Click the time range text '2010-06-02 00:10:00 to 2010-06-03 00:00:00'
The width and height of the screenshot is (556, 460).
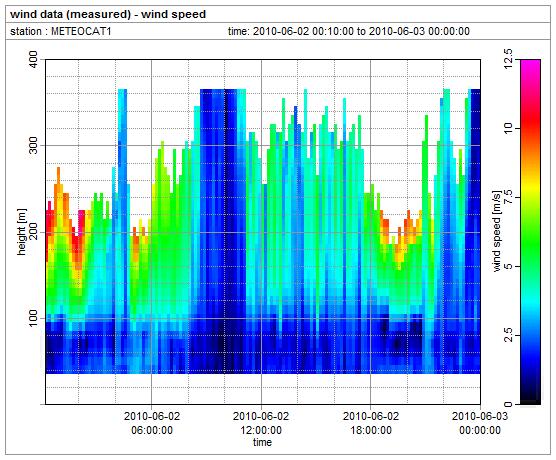[x=362, y=31]
